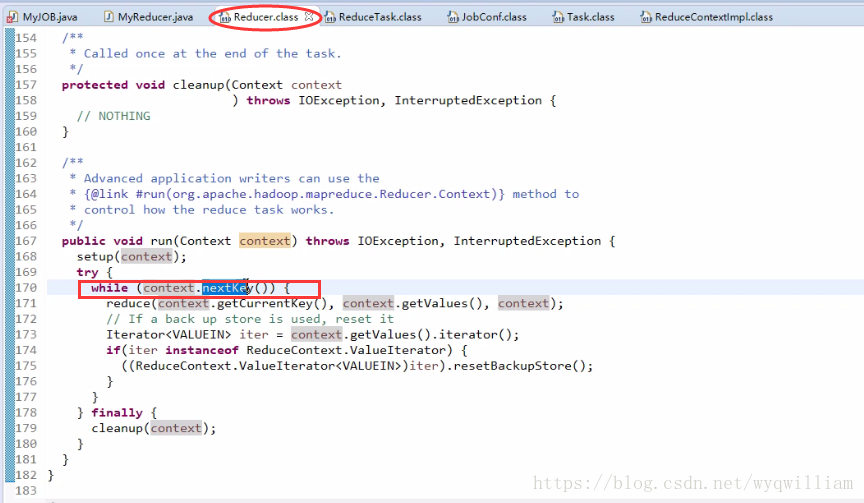The height and width of the screenshot is (503, 864).
Task: Click 'resetBackupStore' on line 175
Action: pyautogui.click(x=512, y=366)
